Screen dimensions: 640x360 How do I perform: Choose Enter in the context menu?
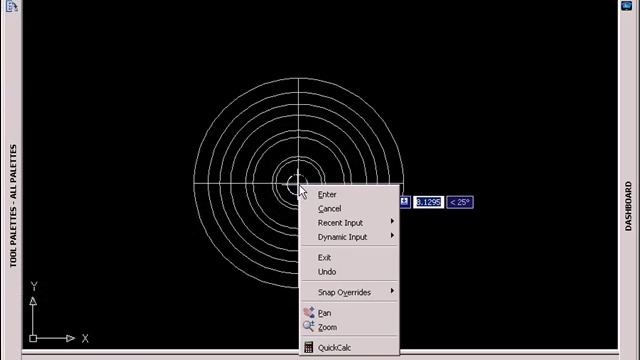pos(349,195)
